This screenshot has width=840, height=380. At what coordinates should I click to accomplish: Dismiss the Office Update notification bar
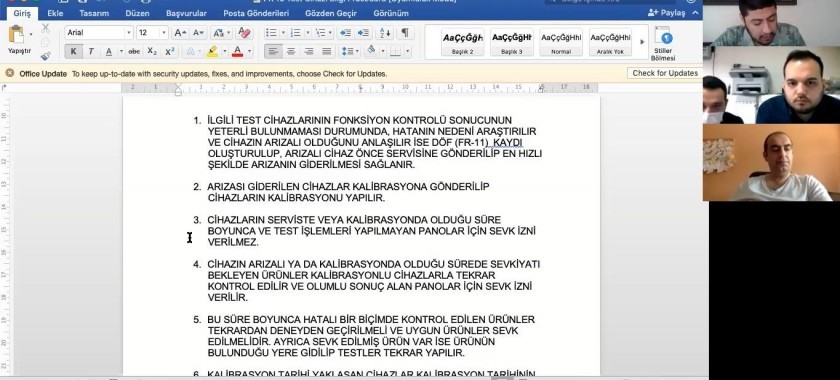point(10,73)
